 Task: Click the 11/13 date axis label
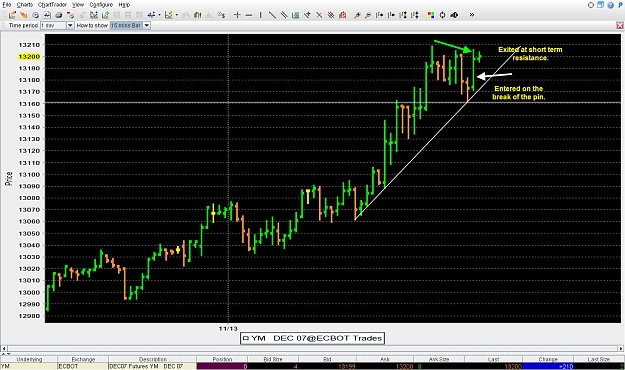228,329
